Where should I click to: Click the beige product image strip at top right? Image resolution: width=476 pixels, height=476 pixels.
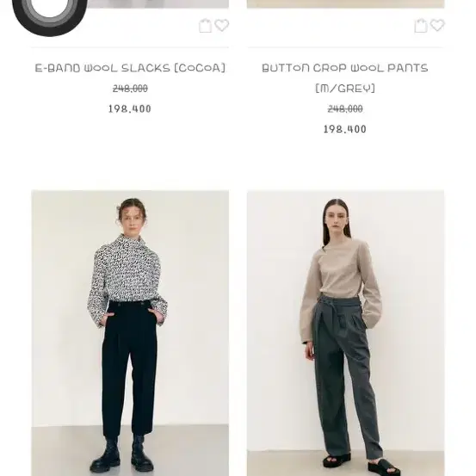coord(345,4)
